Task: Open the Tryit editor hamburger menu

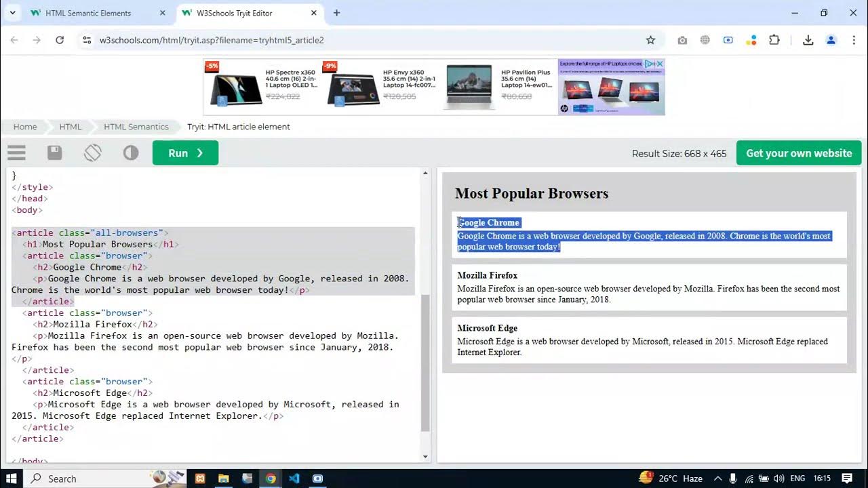Action: (16, 153)
